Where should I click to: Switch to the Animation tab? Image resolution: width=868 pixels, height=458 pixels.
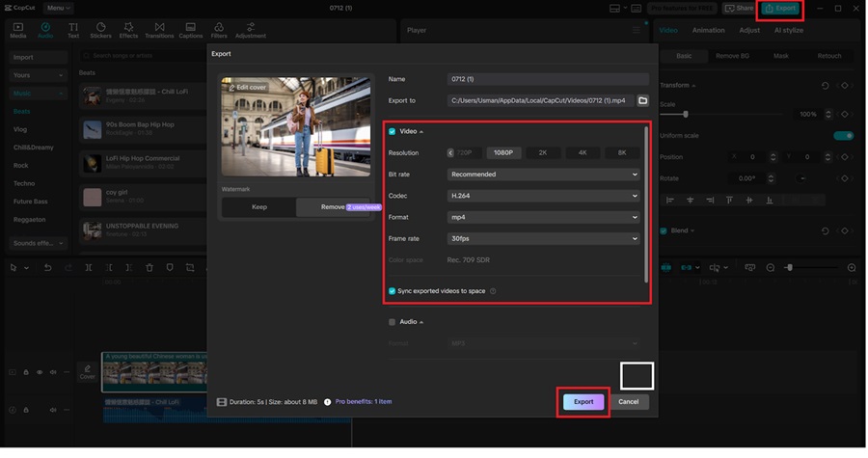click(x=708, y=31)
